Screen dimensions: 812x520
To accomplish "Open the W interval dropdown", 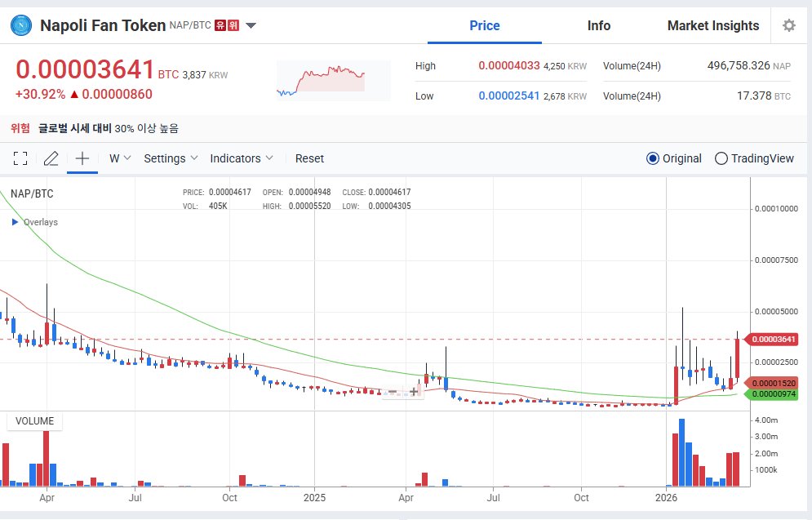I will [120, 158].
